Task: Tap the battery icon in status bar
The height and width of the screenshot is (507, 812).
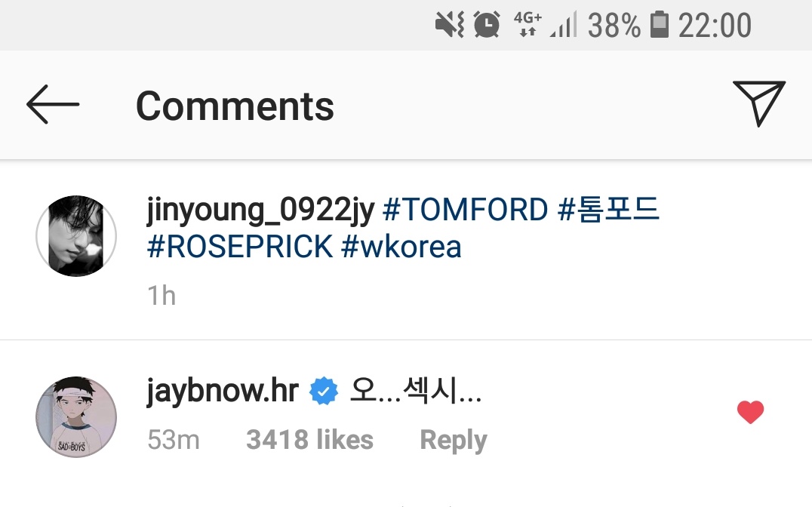Action: coord(660,24)
